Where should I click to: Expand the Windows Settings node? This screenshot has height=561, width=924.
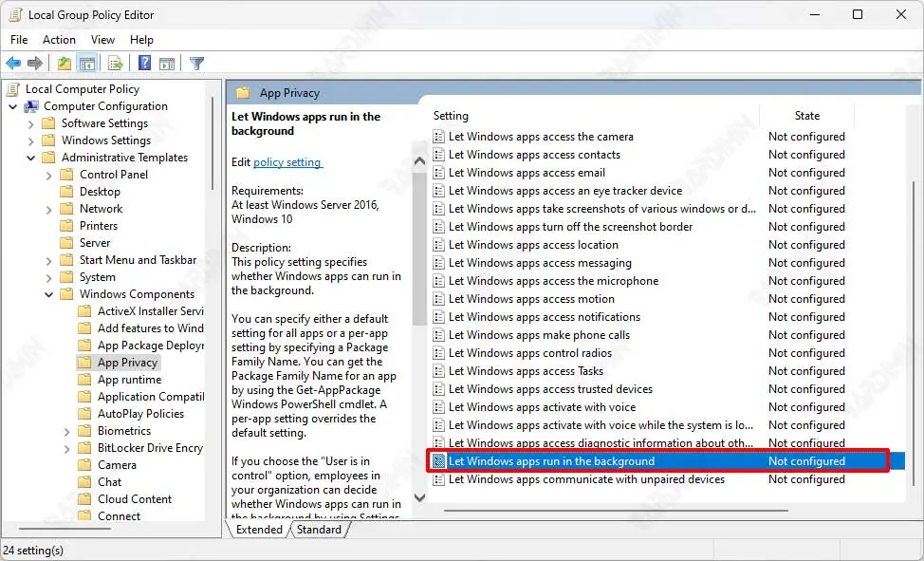(x=30, y=141)
